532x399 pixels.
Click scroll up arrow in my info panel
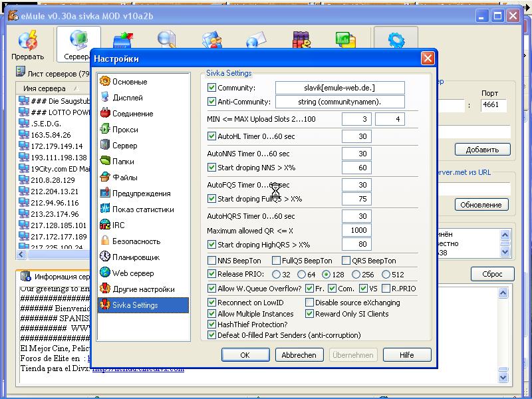[x=505, y=235]
